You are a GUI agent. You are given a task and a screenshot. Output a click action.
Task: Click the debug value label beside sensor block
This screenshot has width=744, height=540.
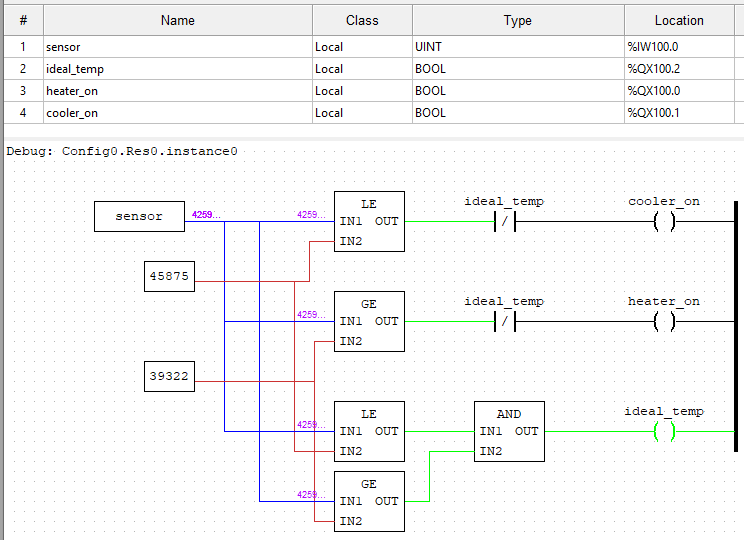tap(206, 214)
